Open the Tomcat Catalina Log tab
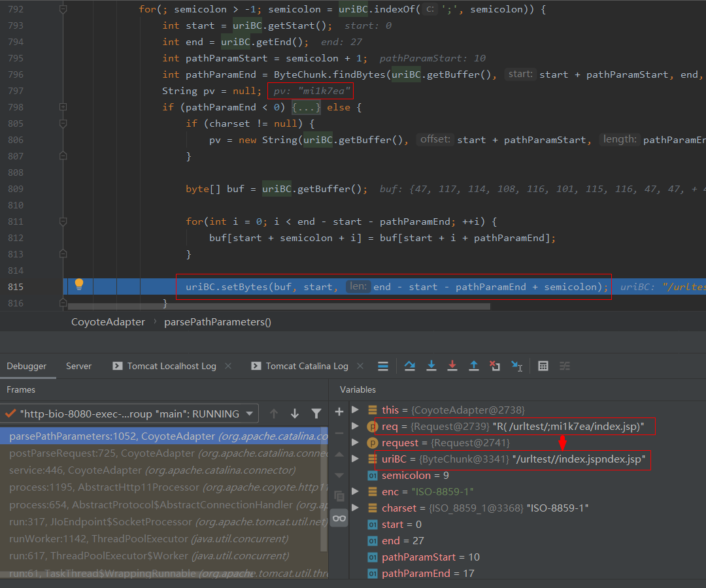 [307, 366]
